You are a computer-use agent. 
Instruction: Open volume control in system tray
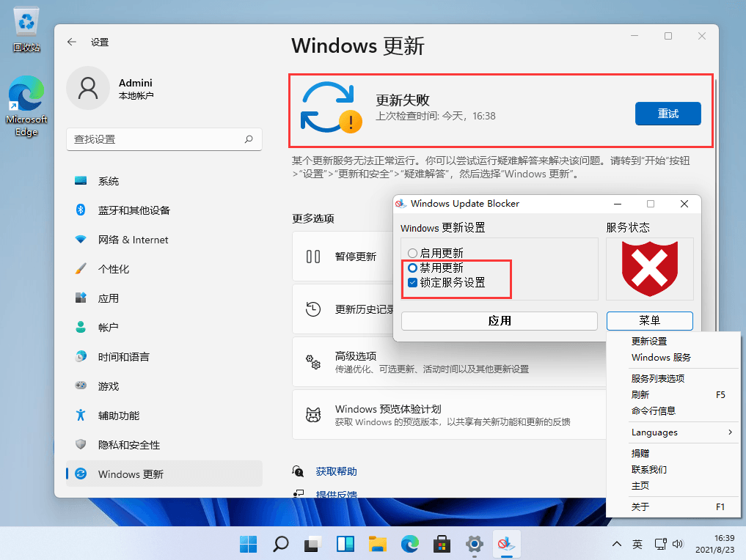point(678,544)
